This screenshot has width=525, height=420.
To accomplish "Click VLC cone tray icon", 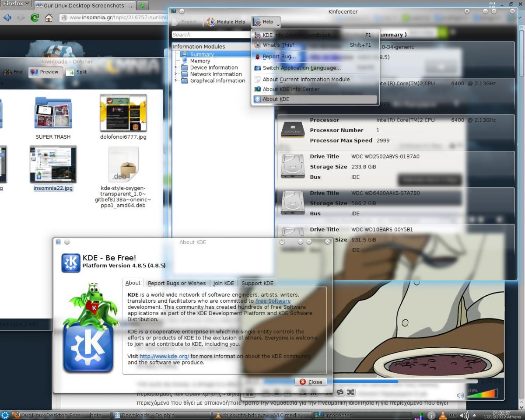I will pyautogui.click(x=442, y=415).
